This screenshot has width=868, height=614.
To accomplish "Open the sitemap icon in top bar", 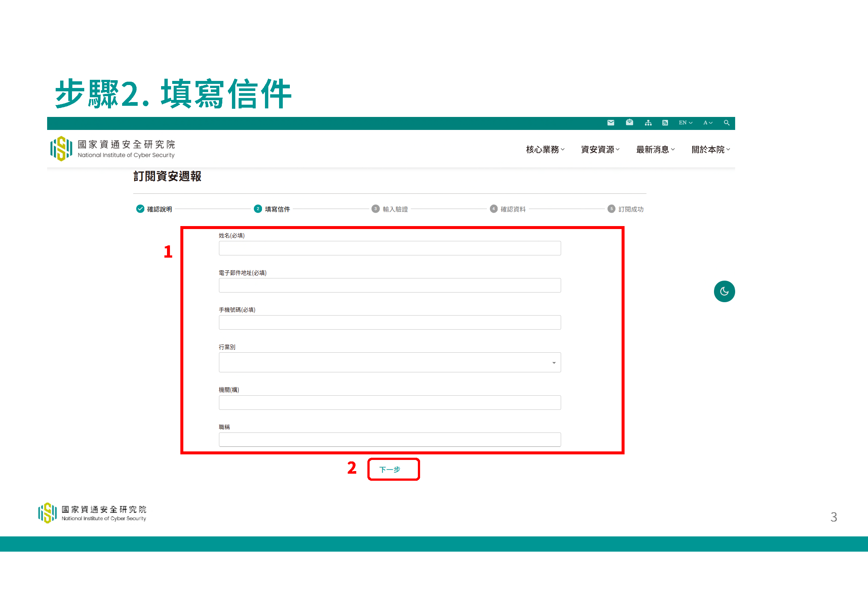I will (x=648, y=123).
